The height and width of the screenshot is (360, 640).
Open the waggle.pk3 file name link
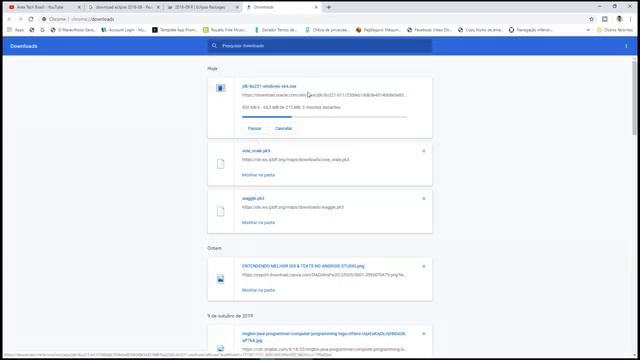click(x=253, y=198)
